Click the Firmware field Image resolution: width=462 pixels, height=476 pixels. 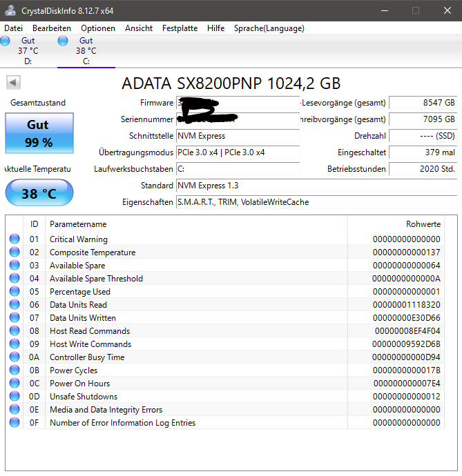(x=238, y=103)
